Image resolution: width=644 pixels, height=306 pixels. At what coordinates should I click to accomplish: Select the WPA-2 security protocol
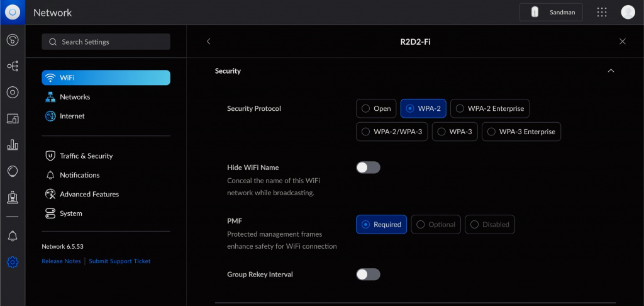(423, 108)
